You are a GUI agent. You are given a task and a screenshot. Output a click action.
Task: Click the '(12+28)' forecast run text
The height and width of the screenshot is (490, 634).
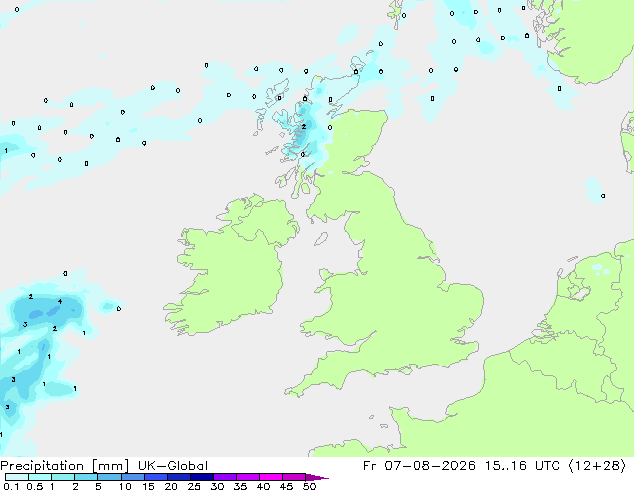pyautogui.click(x=598, y=466)
